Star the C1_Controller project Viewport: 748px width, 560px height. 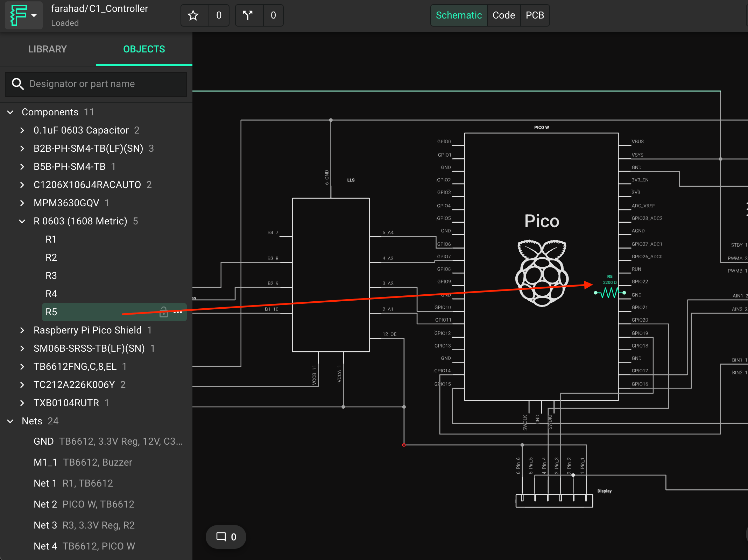(193, 15)
